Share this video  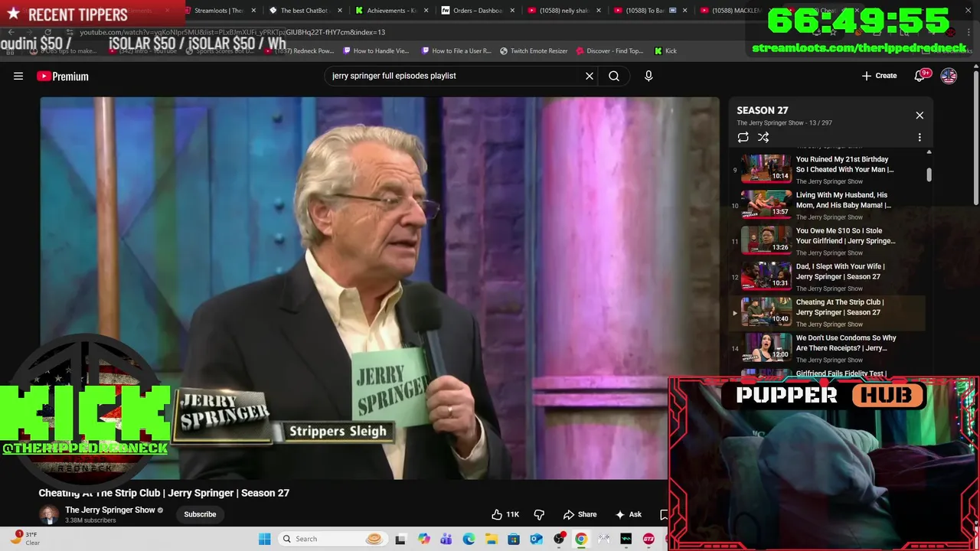point(580,514)
